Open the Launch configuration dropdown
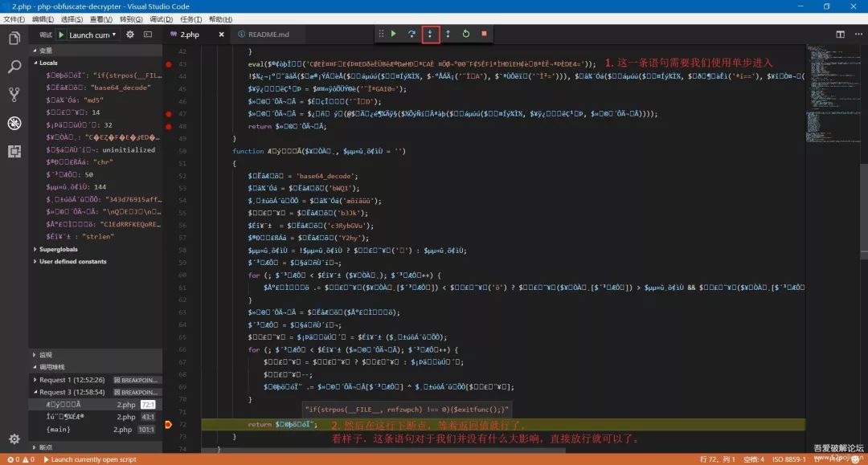 pyautogui.click(x=92, y=34)
